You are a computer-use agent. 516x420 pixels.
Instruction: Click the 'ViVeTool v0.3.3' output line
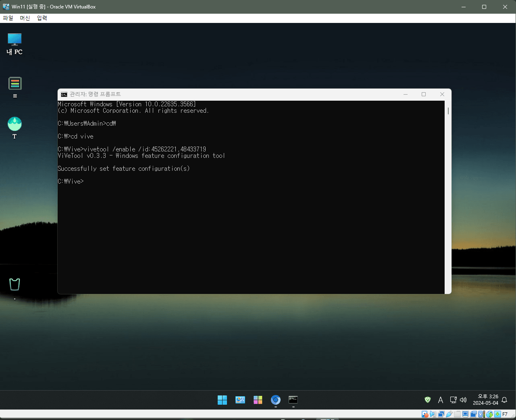[141, 156]
